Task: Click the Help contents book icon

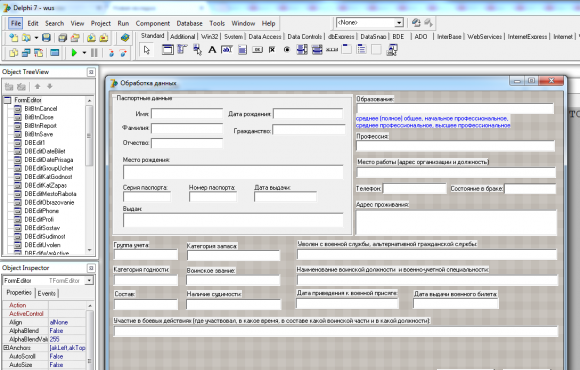Action: click(125, 37)
